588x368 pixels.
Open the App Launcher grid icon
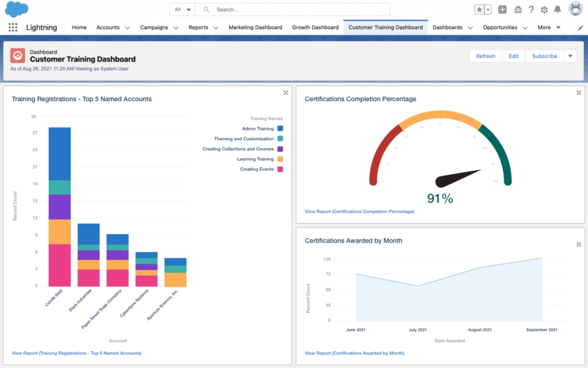coord(13,28)
